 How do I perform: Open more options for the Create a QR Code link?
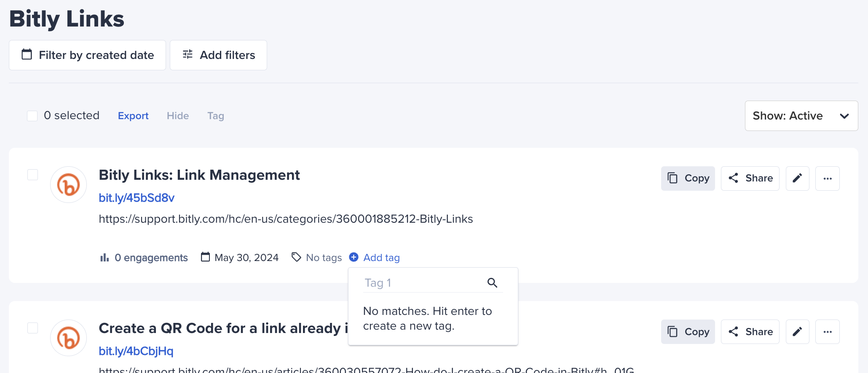tap(828, 332)
